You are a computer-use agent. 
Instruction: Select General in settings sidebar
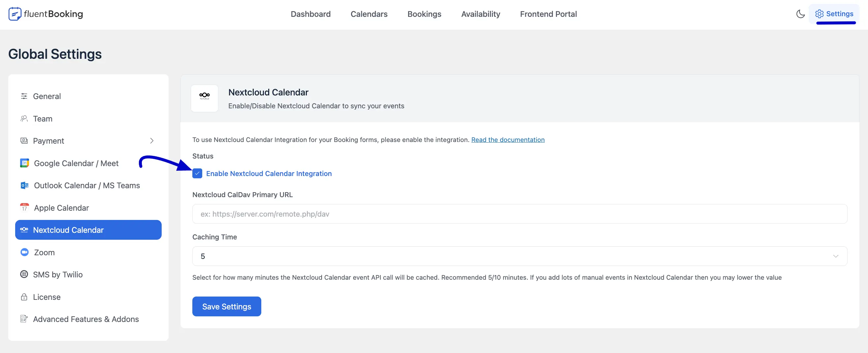[x=47, y=96]
